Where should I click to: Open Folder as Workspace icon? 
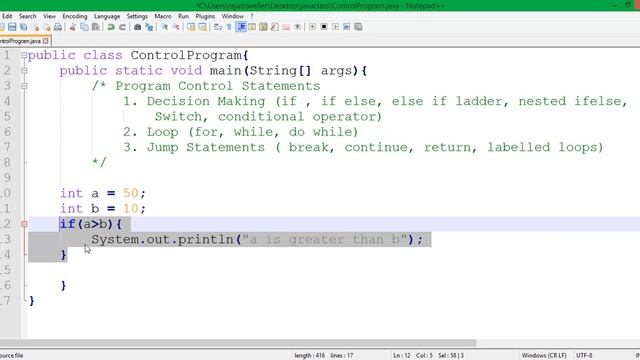(286, 27)
